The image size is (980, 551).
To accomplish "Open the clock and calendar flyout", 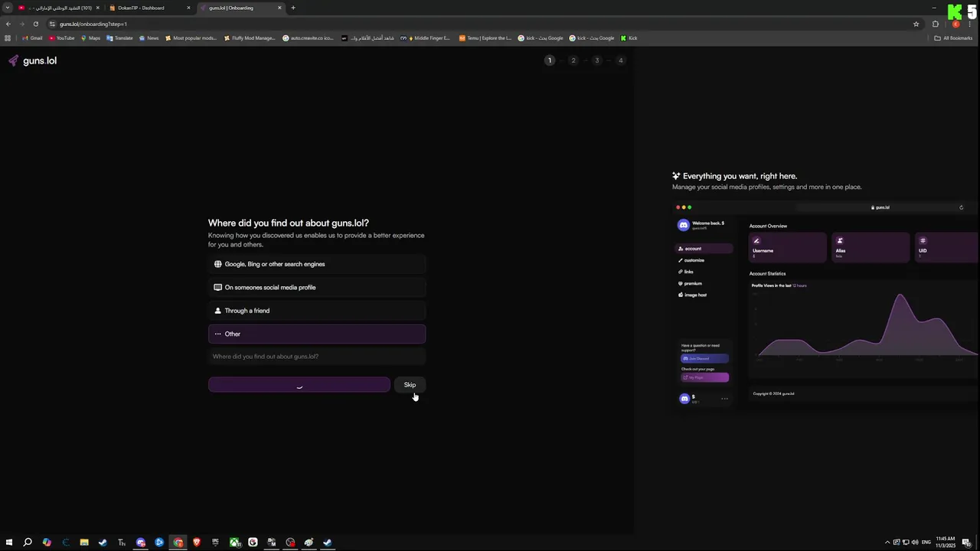I will [946, 543].
